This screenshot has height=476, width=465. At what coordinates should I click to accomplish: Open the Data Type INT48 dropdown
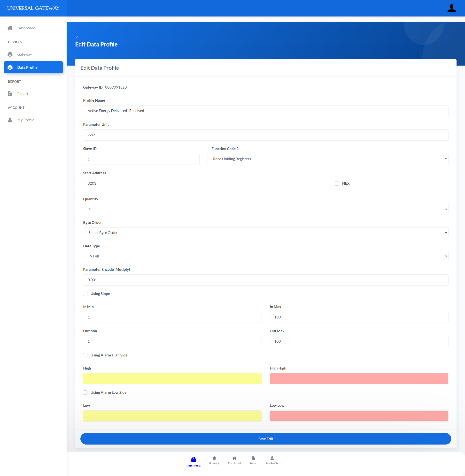265,256
